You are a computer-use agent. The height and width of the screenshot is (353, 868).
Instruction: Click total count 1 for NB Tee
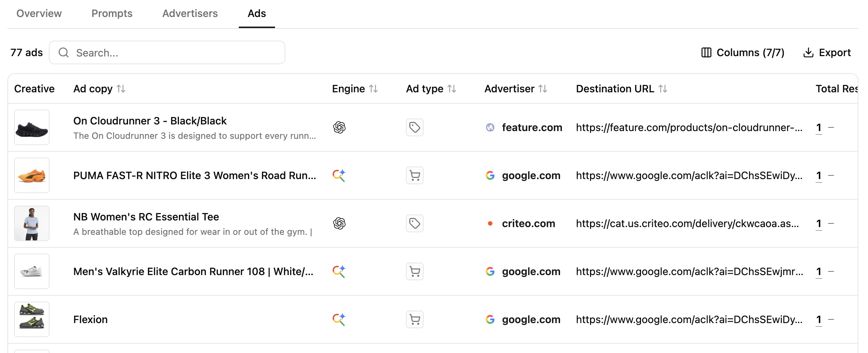click(819, 223)
